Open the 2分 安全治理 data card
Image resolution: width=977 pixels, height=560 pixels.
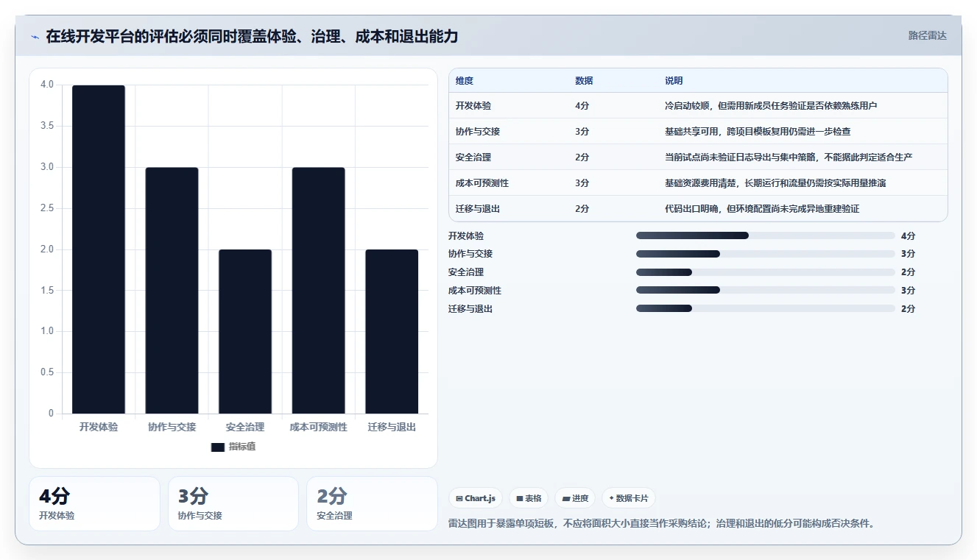pyautogui.click(x=372, y=503)
